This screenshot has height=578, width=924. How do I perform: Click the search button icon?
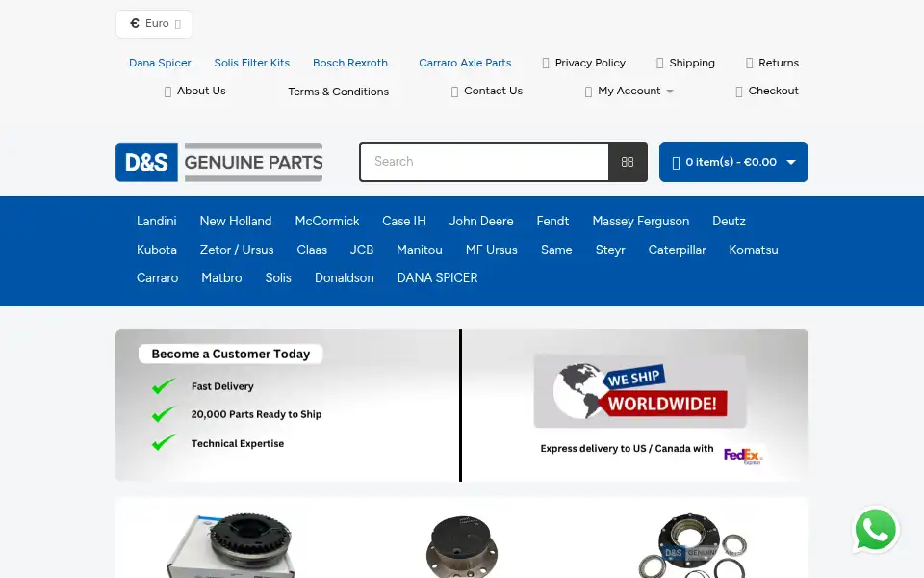tap(628, 162)
